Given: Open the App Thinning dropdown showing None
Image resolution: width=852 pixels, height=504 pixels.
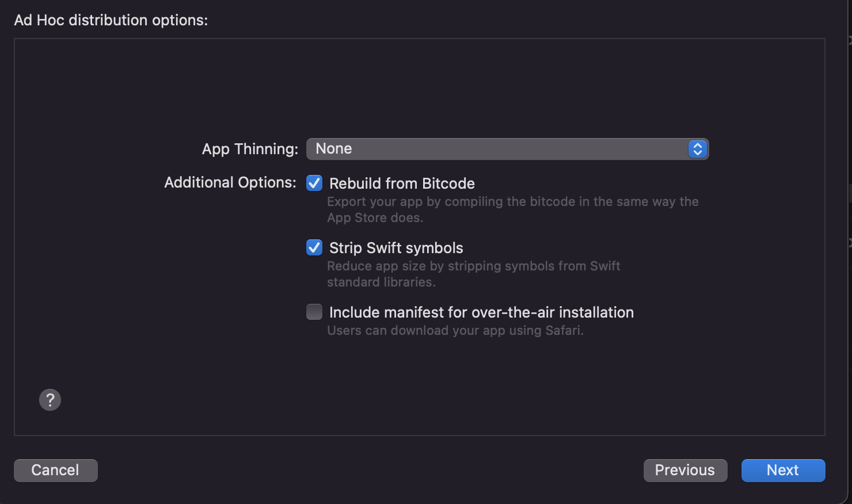Looking at the screenshot, I should 507,149.
